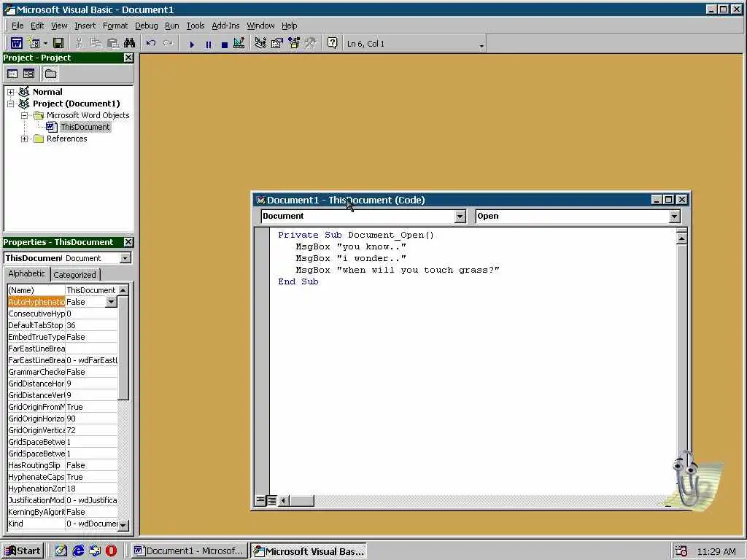Viewport: 747px width, 560px height.
Task: Open the Run menu
Action: [172, 26]
